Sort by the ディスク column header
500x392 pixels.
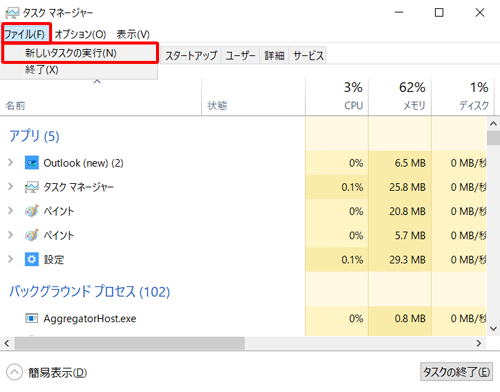463,97
